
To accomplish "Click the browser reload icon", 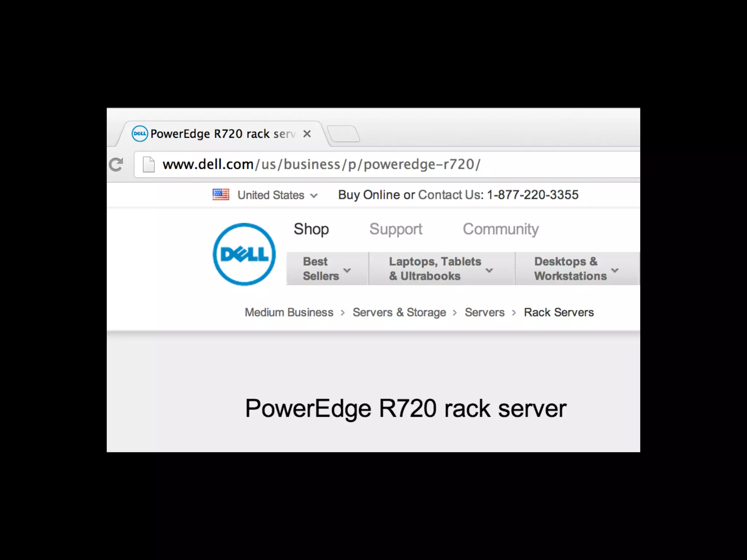I will [x=116, y=165].
